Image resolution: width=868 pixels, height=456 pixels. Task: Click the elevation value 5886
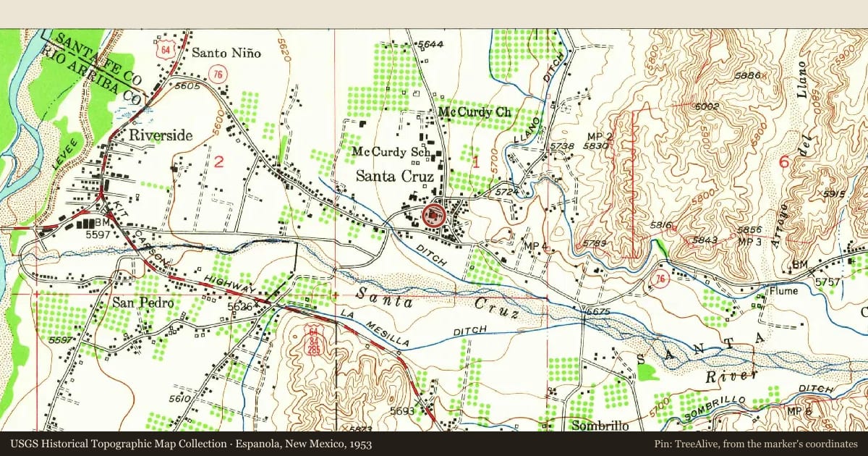click(747, 75)
